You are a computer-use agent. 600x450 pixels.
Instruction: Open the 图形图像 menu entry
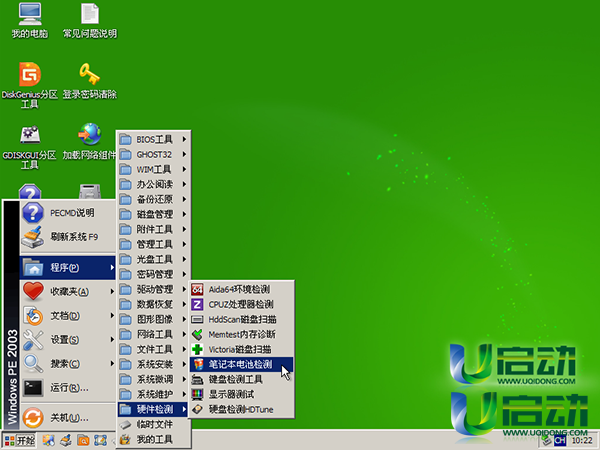[x=153, y=319]
